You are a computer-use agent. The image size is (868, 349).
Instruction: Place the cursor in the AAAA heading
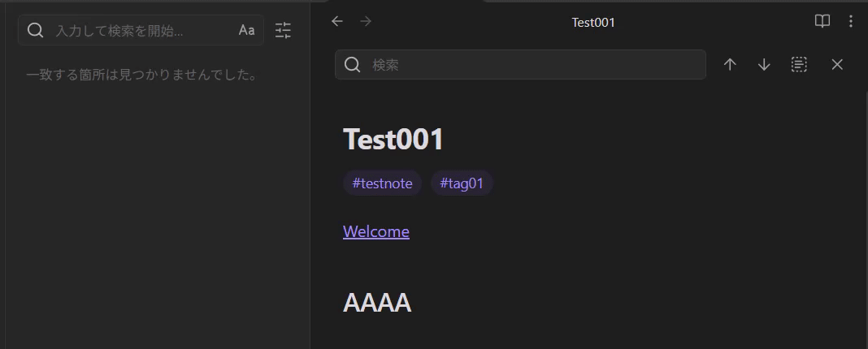coord(377,303)
